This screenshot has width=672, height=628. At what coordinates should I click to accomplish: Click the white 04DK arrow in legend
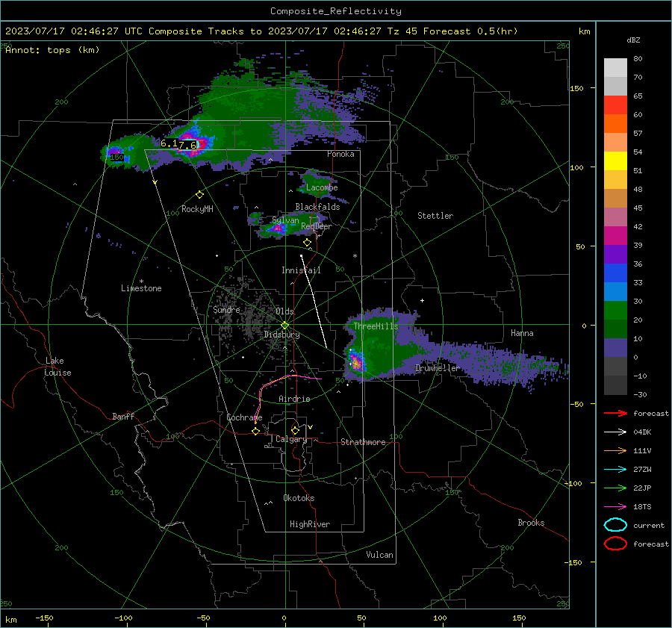(615, 432)
